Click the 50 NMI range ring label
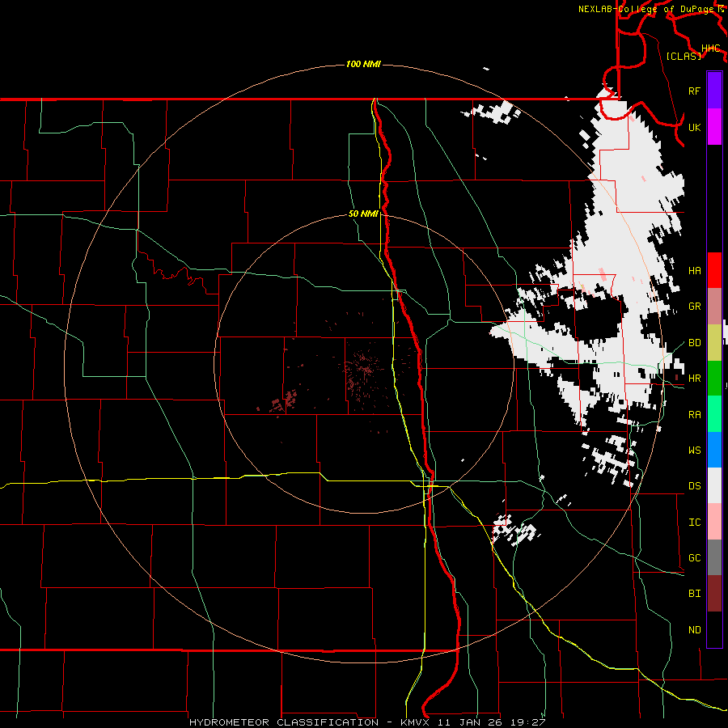 tap(363, 214)
